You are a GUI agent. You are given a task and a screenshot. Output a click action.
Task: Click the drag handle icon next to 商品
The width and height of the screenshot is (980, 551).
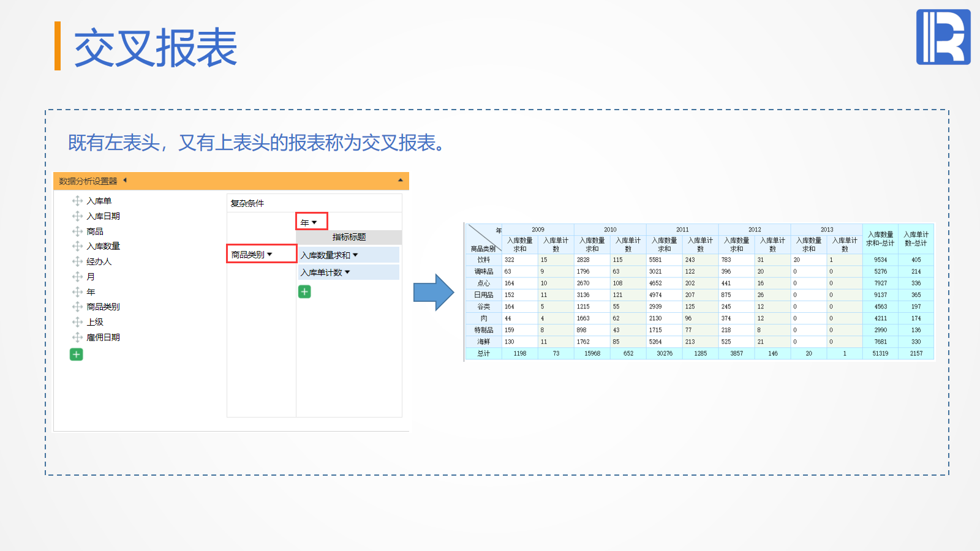click(x=77, y=231)
